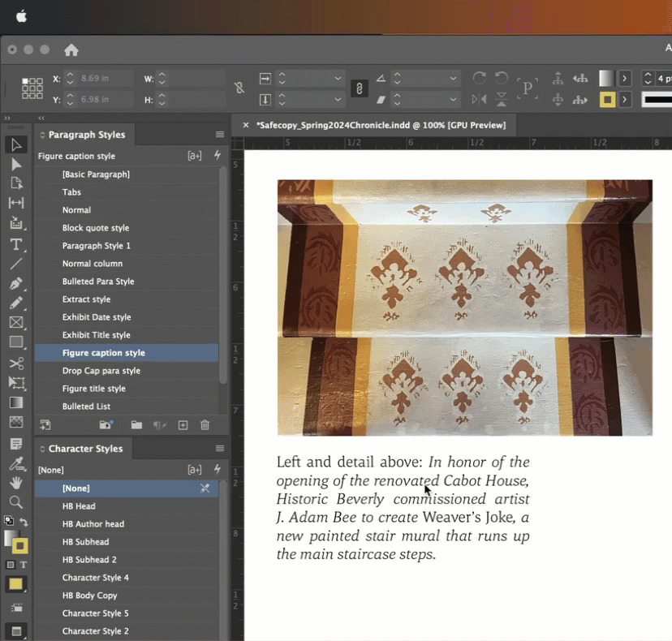Toggle constrain proportions for width and height
Image resolution: width=672 pixels, height=641 pixels.
239,88
